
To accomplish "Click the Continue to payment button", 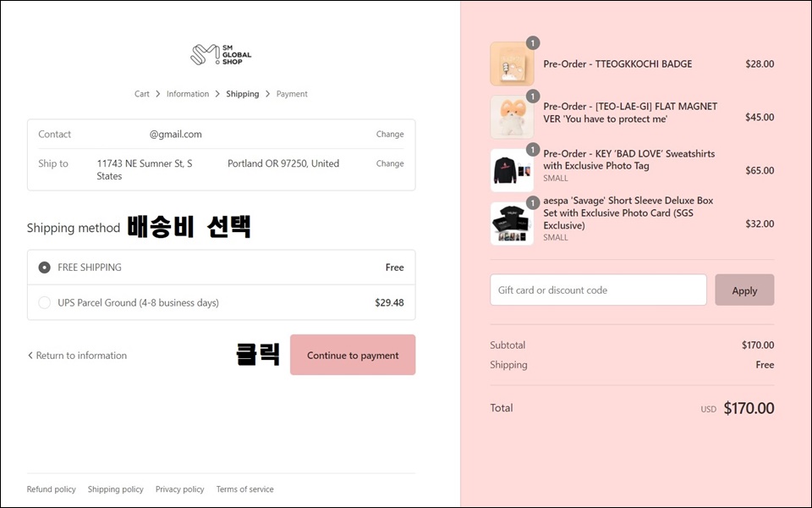I will pyautogui.click(x=353, y=355).
